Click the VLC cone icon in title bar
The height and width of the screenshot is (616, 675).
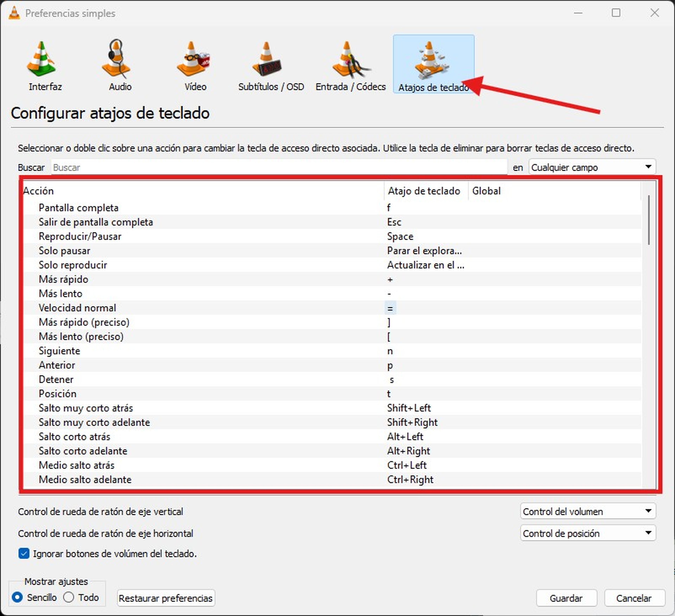point(14,13)
